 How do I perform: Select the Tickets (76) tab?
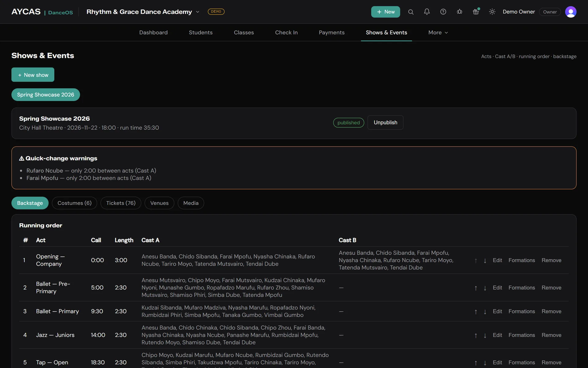121,203
